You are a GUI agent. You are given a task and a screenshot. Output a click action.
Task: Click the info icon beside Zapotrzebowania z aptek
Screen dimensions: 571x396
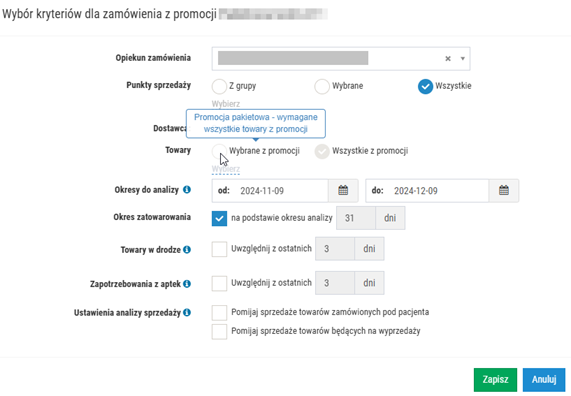(187, 284)
